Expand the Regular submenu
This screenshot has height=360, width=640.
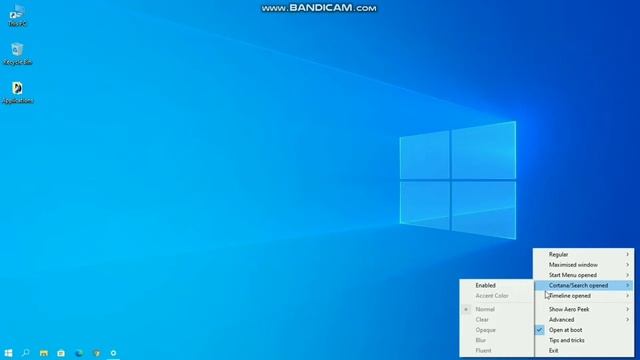point(584,254)
